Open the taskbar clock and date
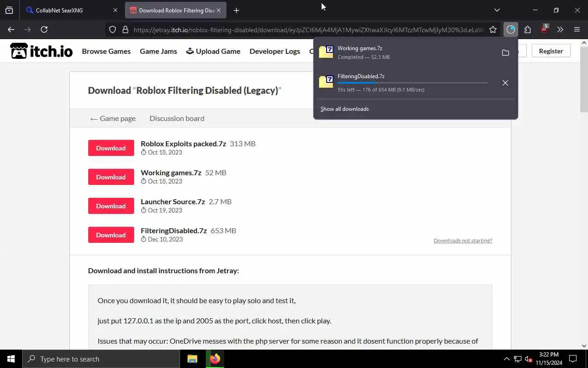 pyautogui.click(x=548, y=359)
